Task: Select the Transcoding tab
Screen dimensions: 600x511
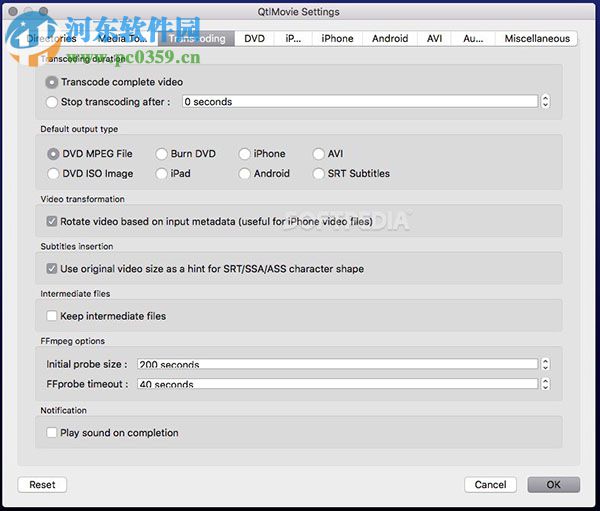Action: [197, 39]
